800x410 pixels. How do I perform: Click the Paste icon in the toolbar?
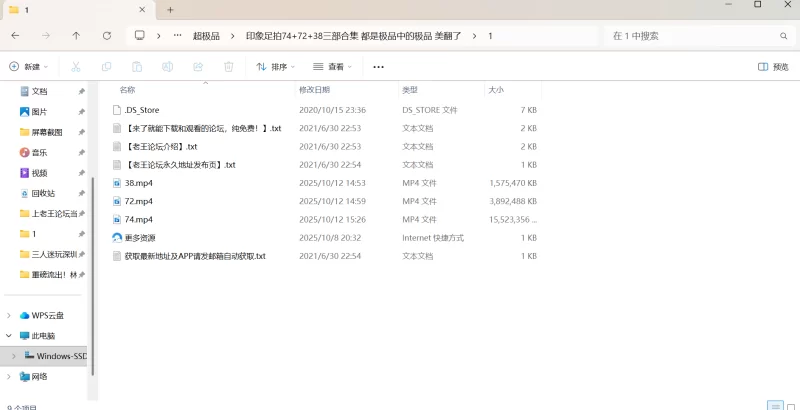[x=137, y=67]
